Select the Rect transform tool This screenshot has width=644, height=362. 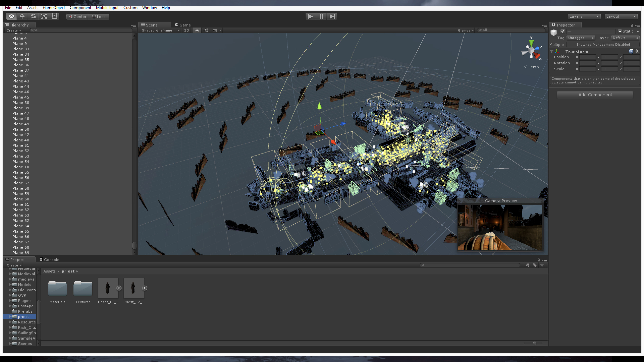click(55, 16)
